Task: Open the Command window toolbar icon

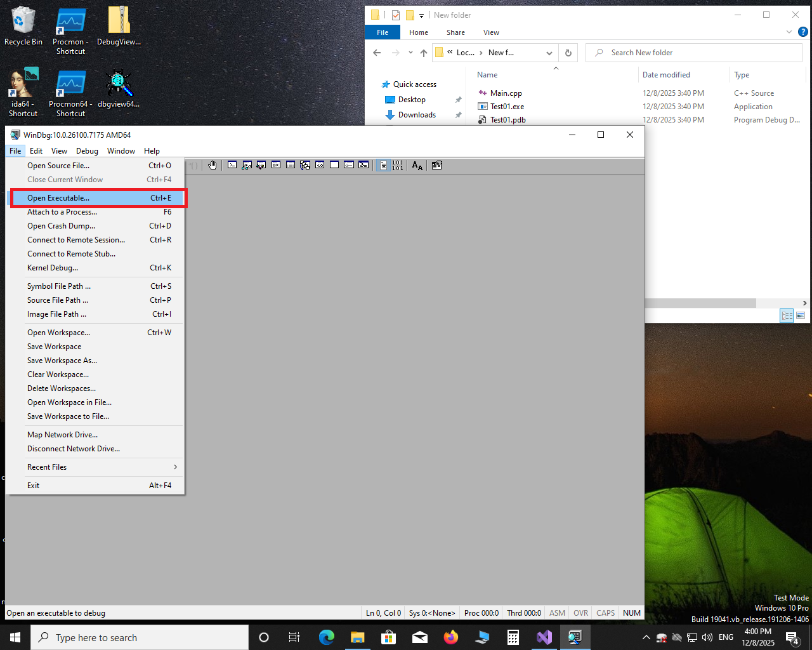Action: [232, 165]
